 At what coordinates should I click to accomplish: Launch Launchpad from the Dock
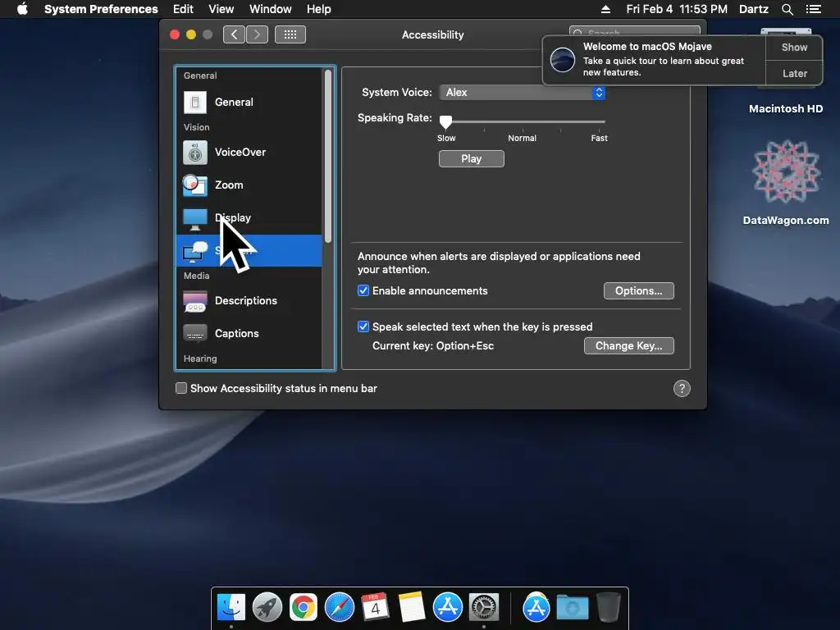tap(267, 608)
